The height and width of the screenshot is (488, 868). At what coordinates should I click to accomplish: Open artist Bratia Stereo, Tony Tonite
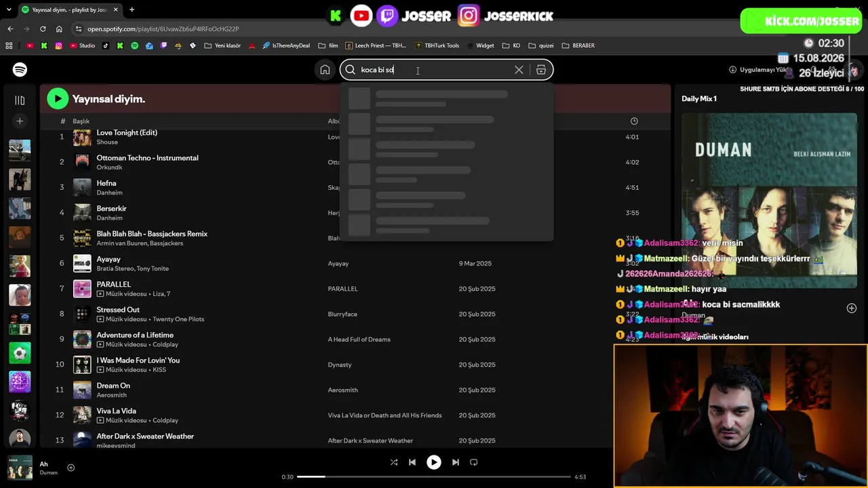click(133, 268)
